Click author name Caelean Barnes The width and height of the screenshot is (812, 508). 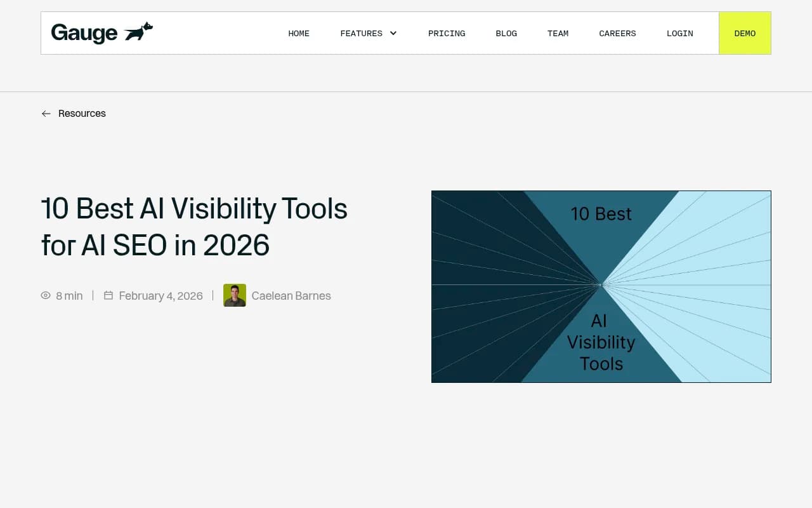point(291,295)
